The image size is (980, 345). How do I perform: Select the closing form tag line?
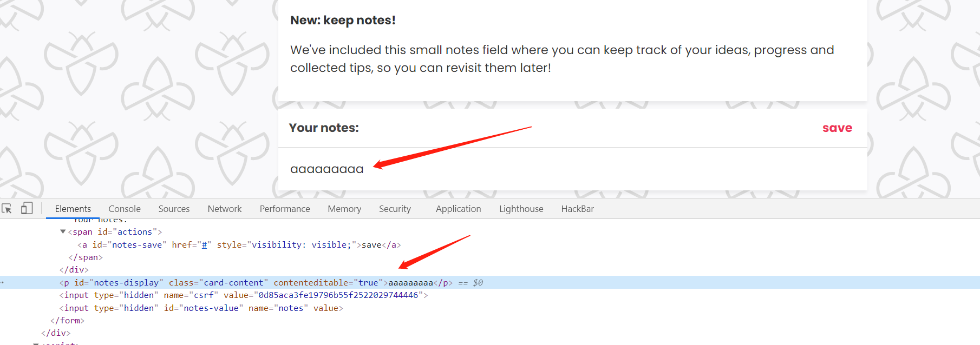click(x=68, y=321)
